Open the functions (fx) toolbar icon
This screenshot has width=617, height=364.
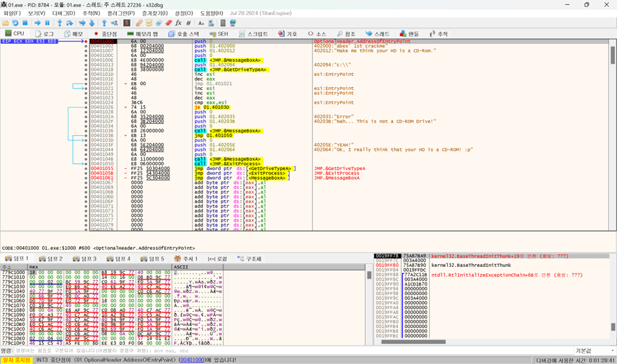click(x=178, y=23)
